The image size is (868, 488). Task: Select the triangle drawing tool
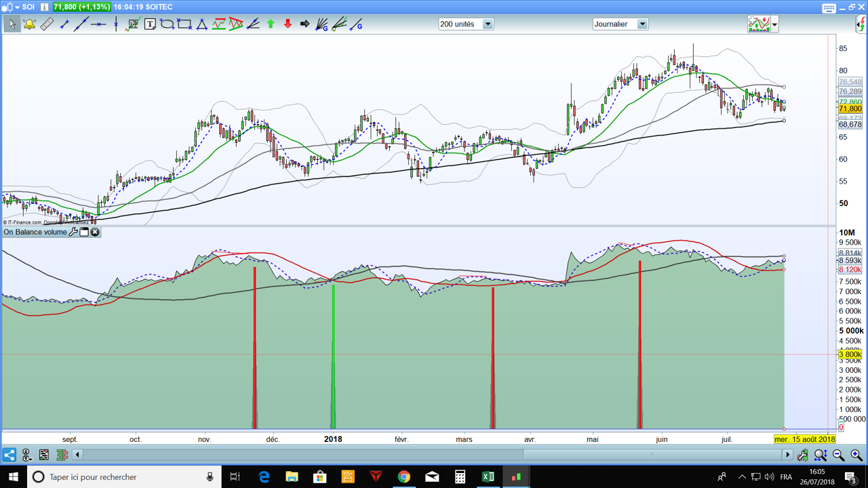coord(201,24)
